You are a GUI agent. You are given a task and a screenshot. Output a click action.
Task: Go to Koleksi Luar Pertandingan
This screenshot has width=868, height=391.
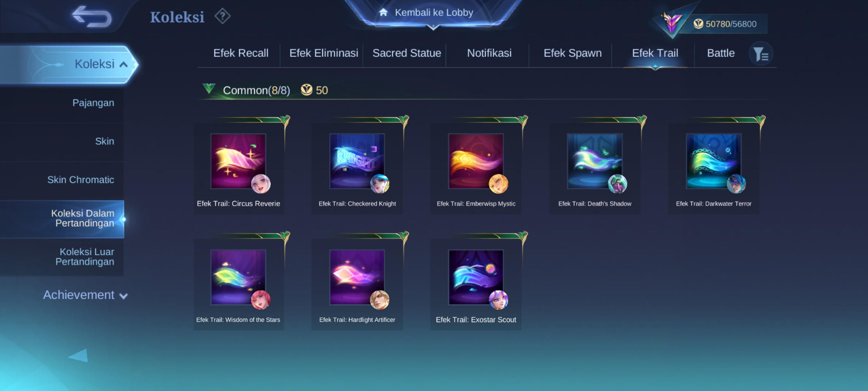tap(85, 257)
